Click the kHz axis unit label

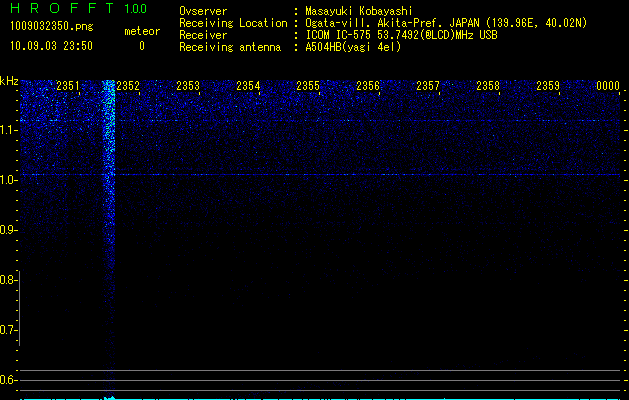(9, 81)
